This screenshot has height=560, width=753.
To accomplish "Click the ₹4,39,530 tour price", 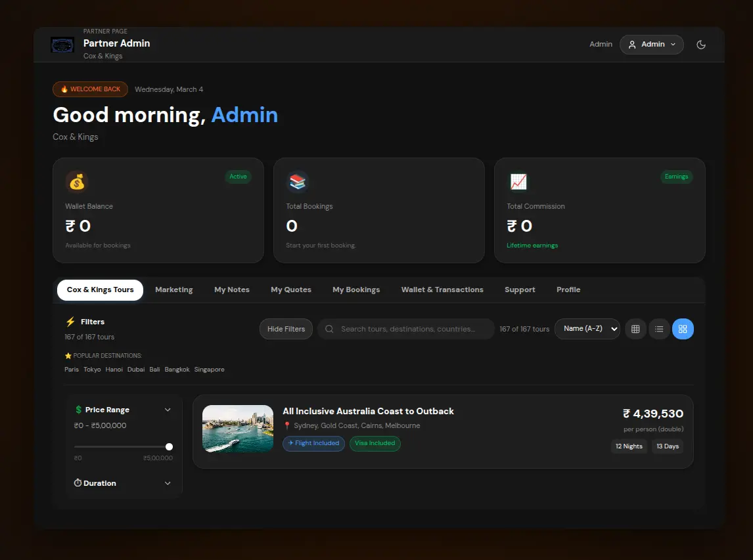I will point(652,414).
